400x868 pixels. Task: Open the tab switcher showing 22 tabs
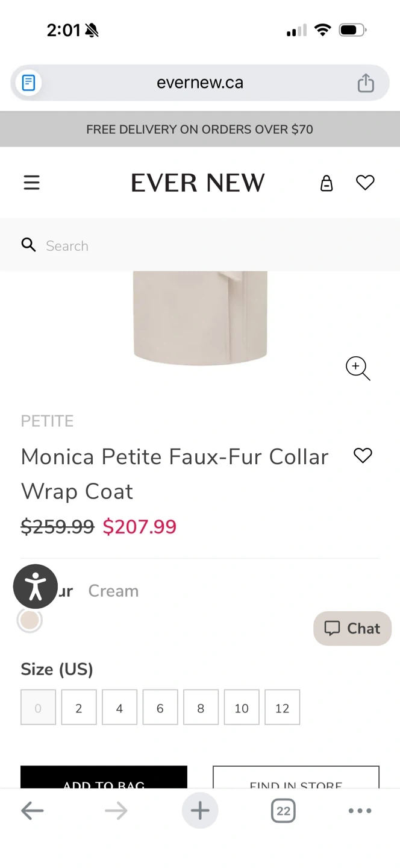(x=283, y=811)
